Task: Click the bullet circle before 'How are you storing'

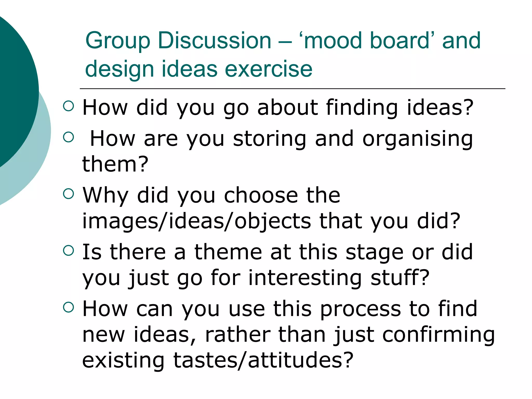Action: (69, 137)
